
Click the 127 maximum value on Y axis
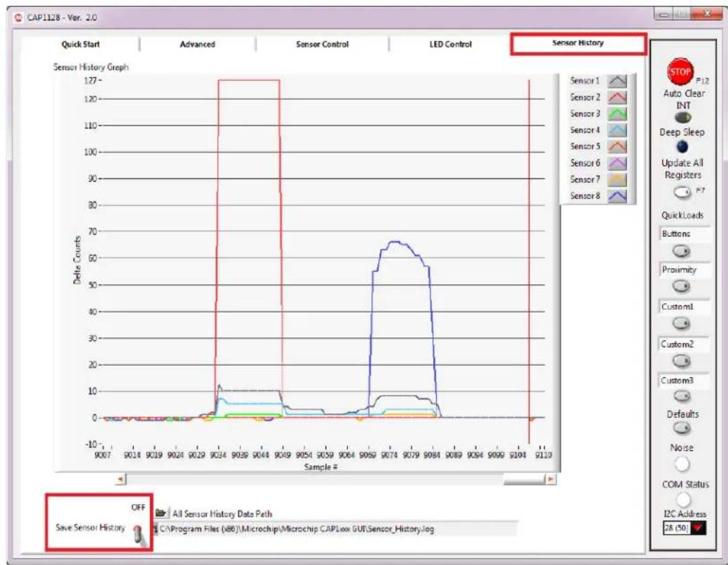tap(90, 80)
